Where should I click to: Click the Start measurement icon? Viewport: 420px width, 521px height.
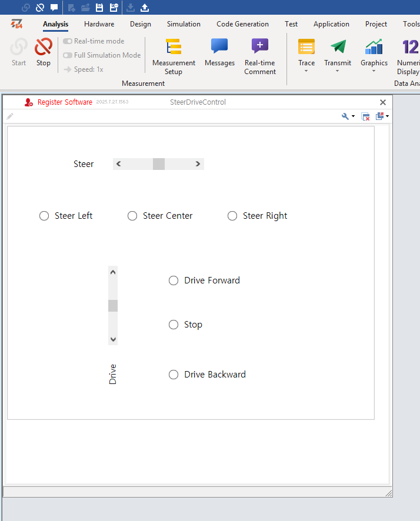pos(19,46)
